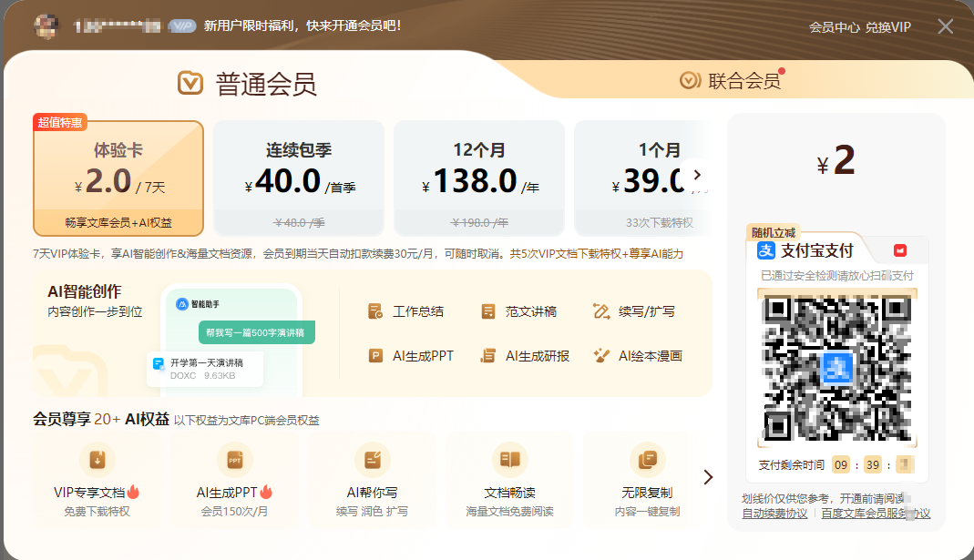Viewport: 974px width, 560px height.
Task: Click 共5次VIP文档下载特权+尊享AI能力 highlighted text
Action: pos(596,254)
